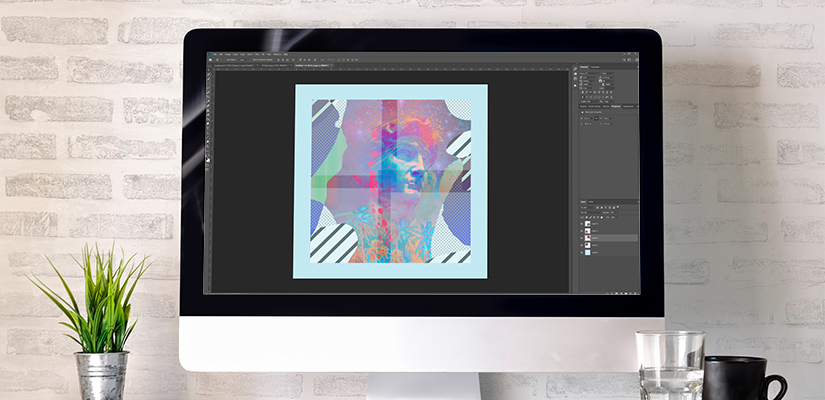
Task: Close the active third document tab
Action: click(x=331, y=65)
